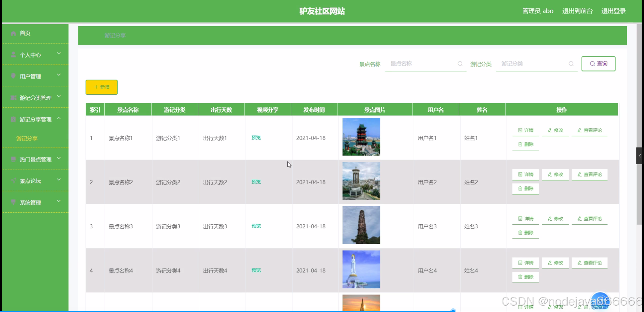The image size is (644, 312).
Task: Click 预览 in row 景点名称4
Action: pos(256,270)
